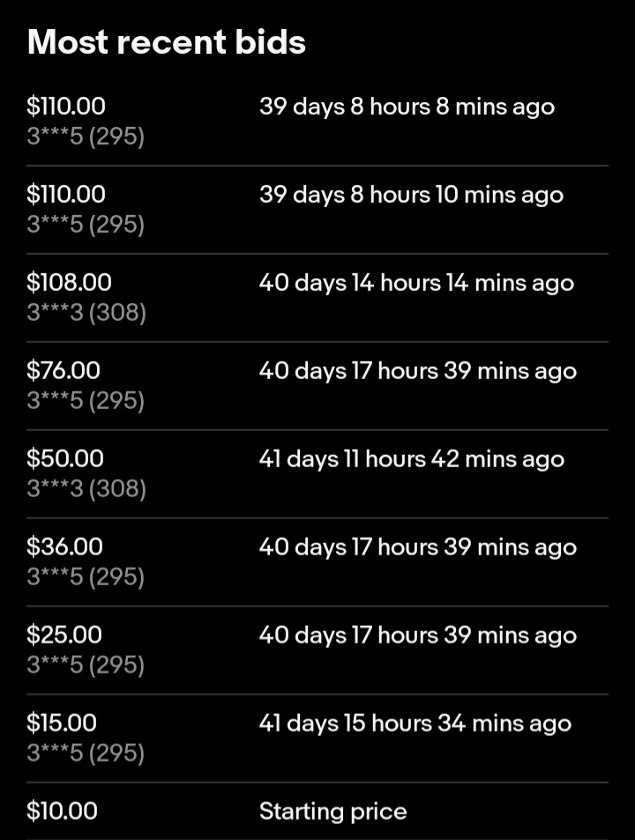The image size is (635, 840).
Task: Select the $15.00 bid amount
Action: tap(62, 723)
